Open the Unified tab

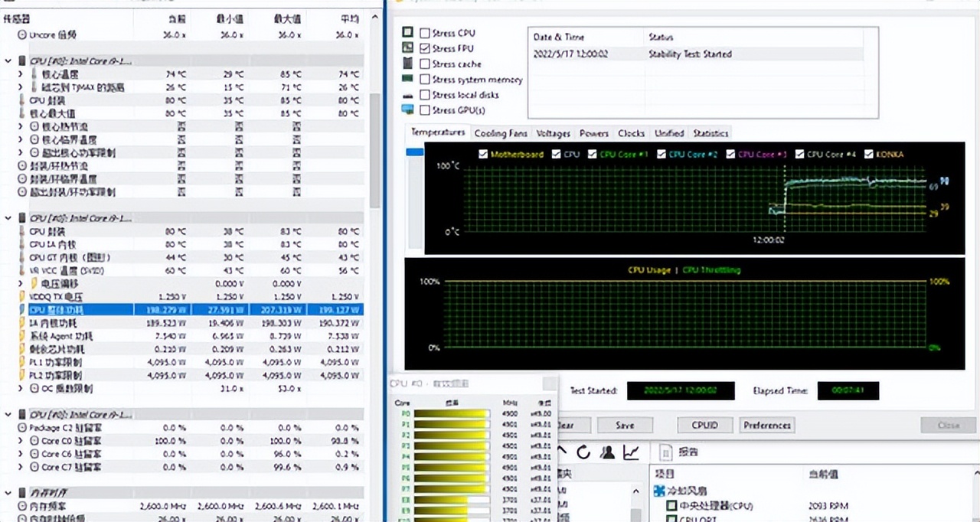(x=669, y=133)
